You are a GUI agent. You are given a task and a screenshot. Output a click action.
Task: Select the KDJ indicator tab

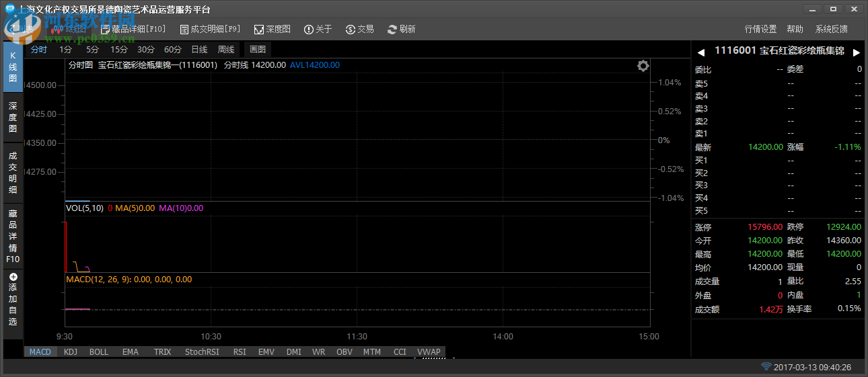pos(71,351)
